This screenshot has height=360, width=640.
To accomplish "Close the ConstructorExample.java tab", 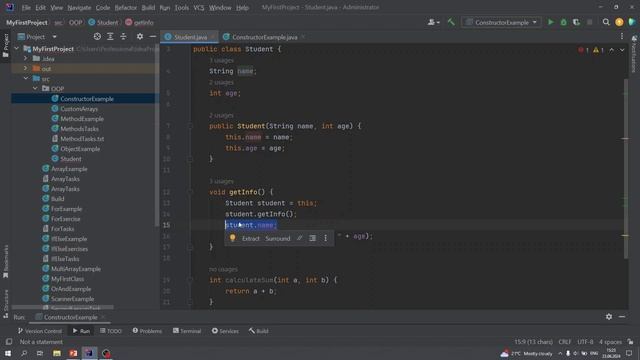I will coord(303,37).
